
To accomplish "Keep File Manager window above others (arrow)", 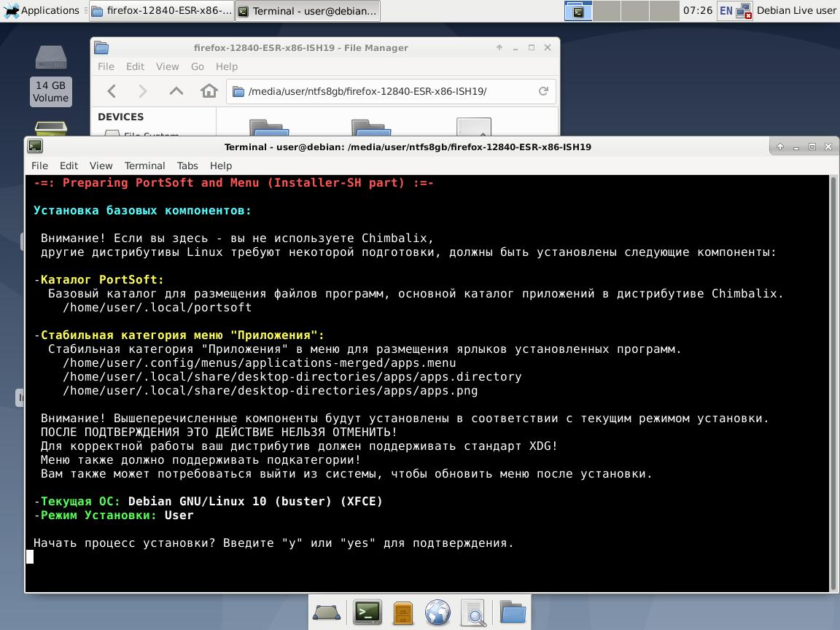I will pos(499,47).
